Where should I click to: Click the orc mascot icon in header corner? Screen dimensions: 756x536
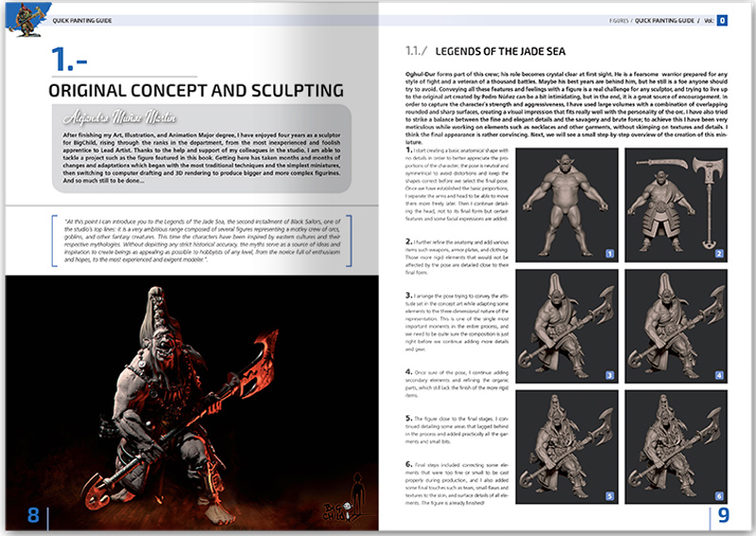pyautogui.click(x=27, y=19)
